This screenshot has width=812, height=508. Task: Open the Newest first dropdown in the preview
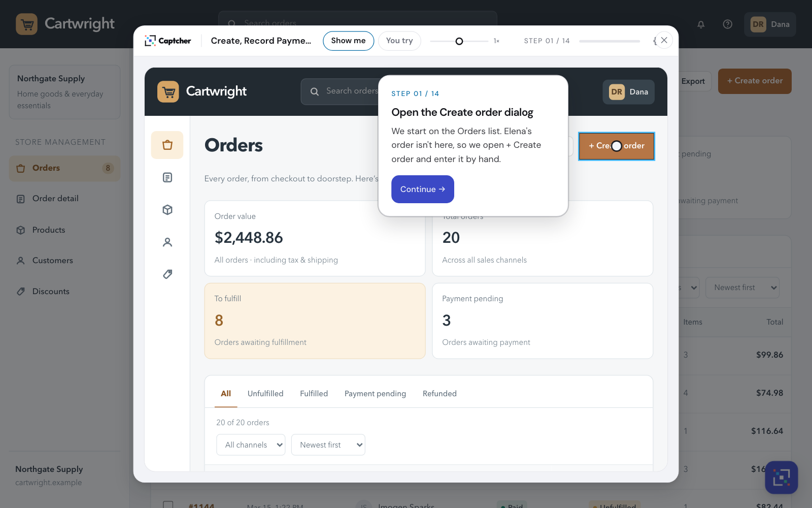[328, 445]
